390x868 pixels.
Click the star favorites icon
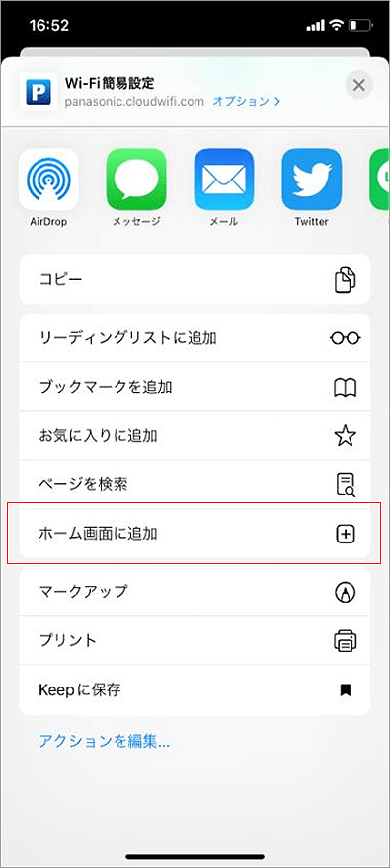(x=346, y=436)
